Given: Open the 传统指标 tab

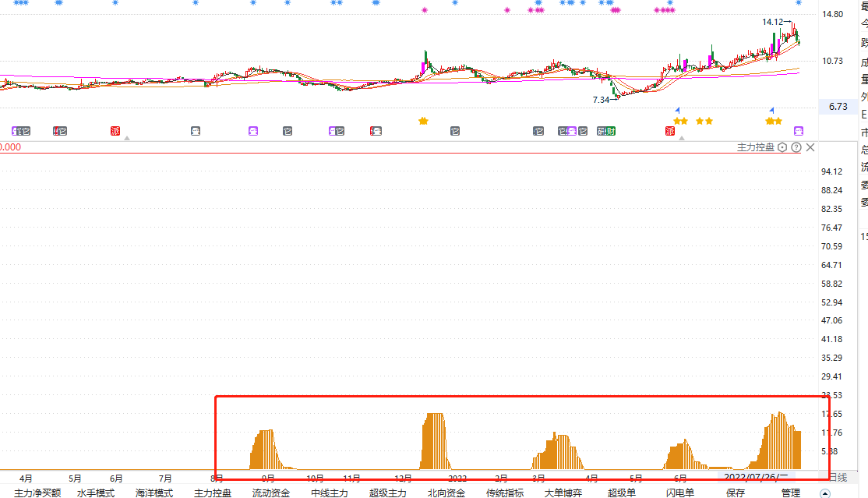Looking at the screenshot, I should coord(505,493).
